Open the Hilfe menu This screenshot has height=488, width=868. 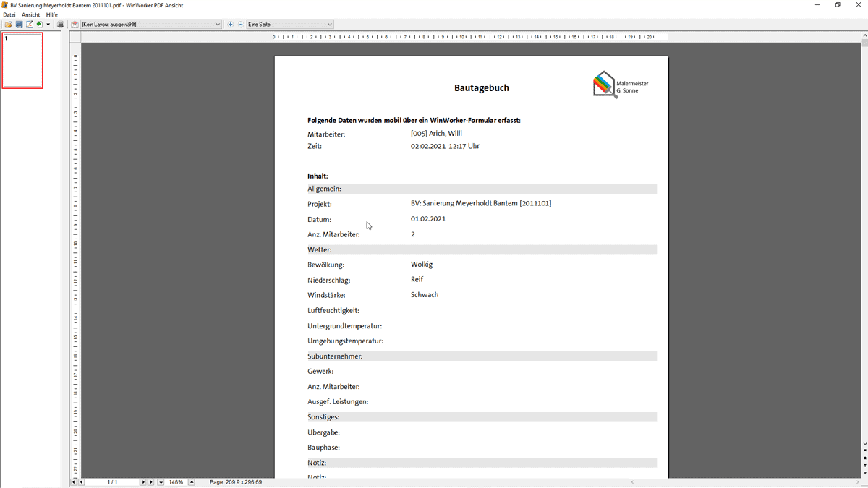[x=52, y=14]
